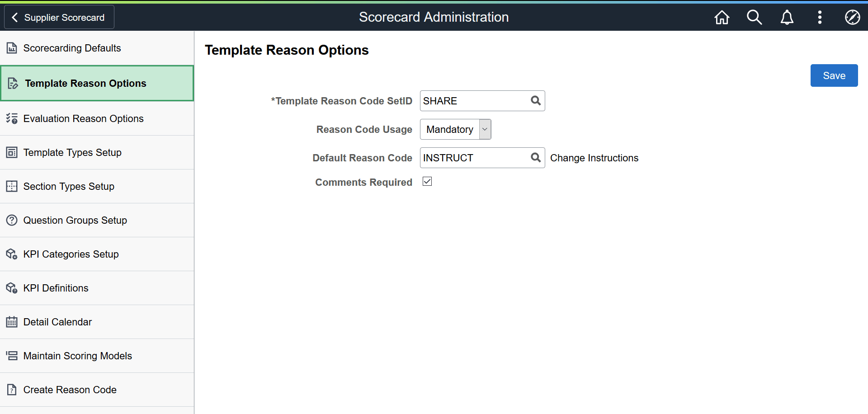Click the Section Types Setup grid icon
The height and width of the screenshot is (414, 868).
tap(12, 186)
